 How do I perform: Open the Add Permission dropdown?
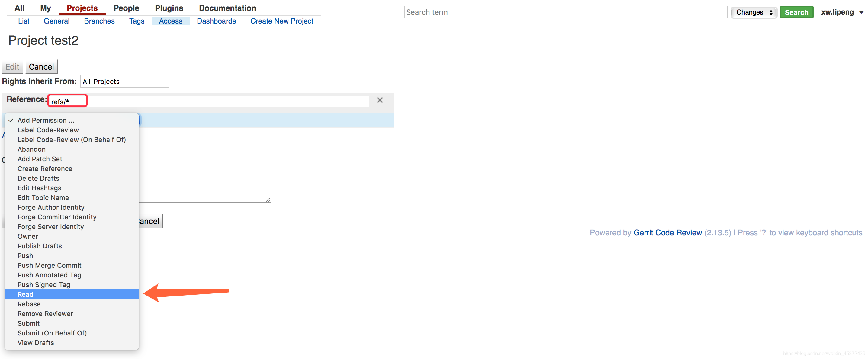[x=72, y=120]
